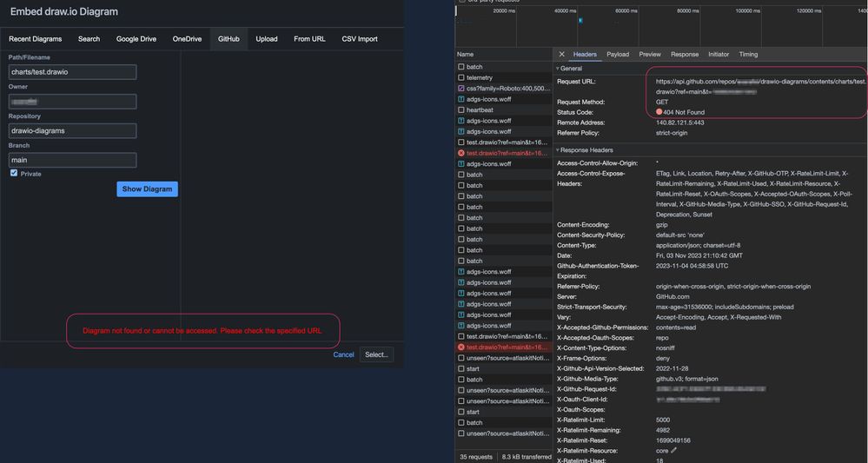The width and height of the screenshot is (868, 463).
Task: Open the Google Drive tab
Action: (x=136, y=39)
